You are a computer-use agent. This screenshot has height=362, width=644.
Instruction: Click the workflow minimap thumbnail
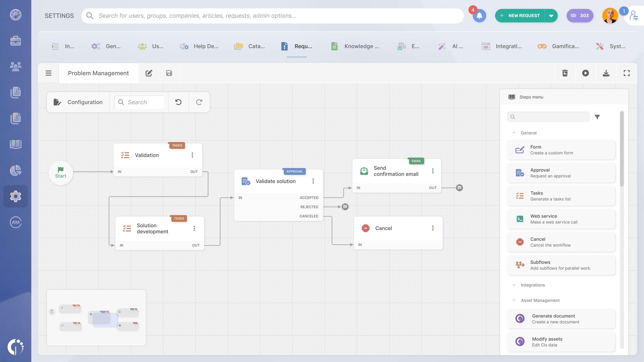click(96, 318)
